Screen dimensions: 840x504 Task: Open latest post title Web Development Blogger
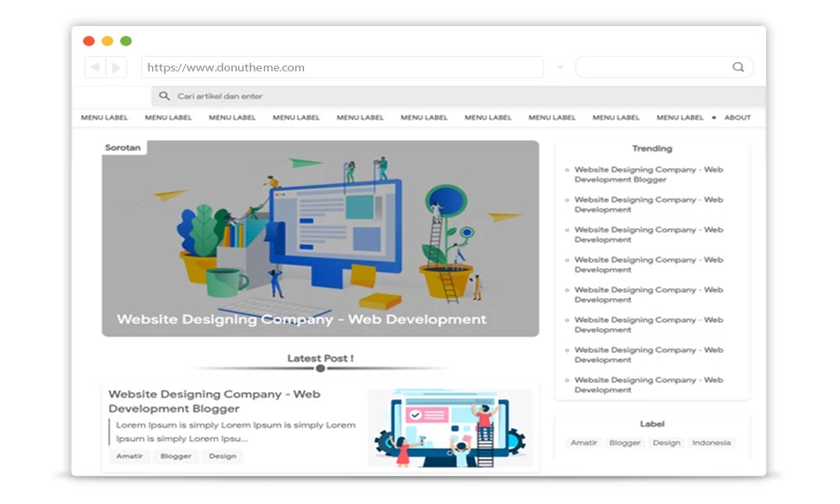coord(214,402)
